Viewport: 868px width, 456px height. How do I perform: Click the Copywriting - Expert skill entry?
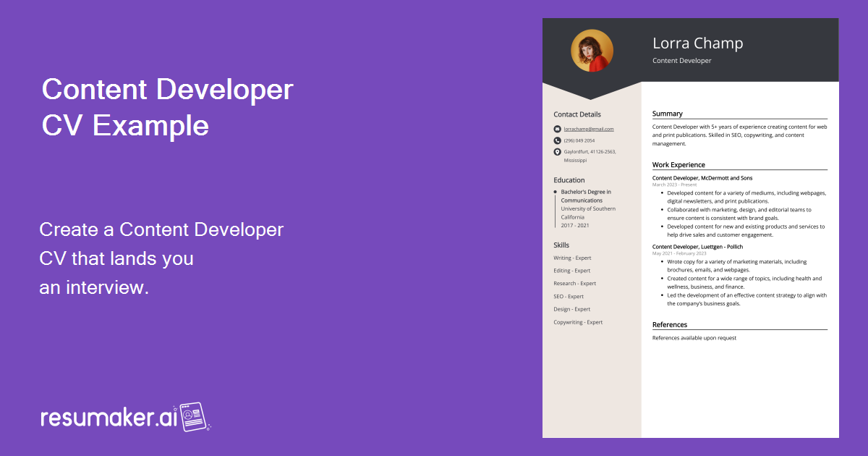pos(578,323)
